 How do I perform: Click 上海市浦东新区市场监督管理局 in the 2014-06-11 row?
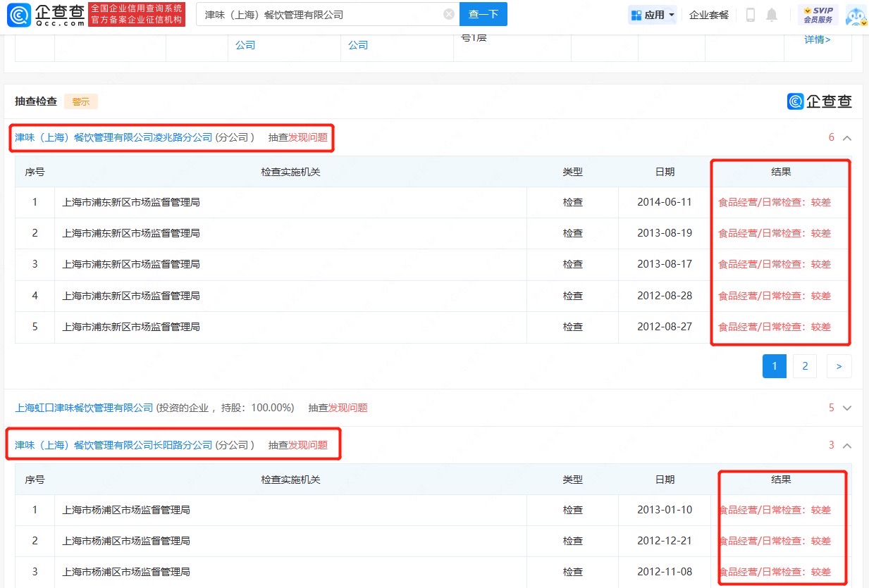pos(131,202)
